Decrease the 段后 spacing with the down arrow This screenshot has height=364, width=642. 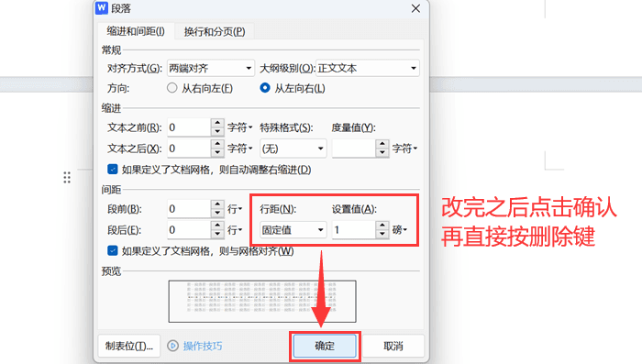(x=217, y=234)
